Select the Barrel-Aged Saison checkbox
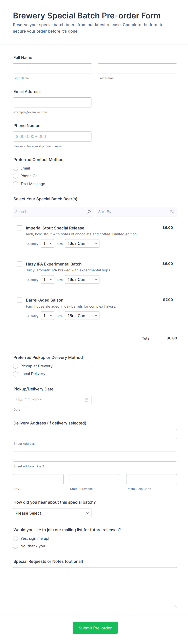This screenshot has height=644, width=188. click(x=19, y=300)
